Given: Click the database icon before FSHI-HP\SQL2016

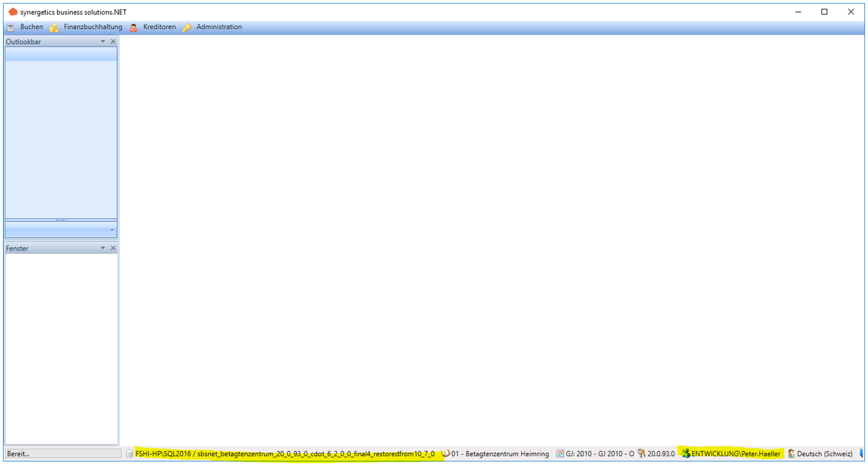Looking at the screenshot, I should click(130, 454).
